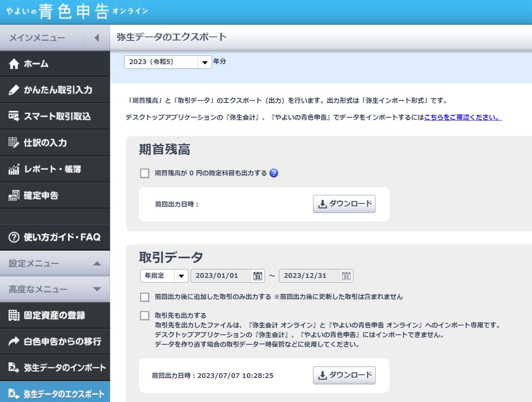532x402 pixels.
Task: Open スマート取引取込 menu item
Action: (x=55, y=116)
